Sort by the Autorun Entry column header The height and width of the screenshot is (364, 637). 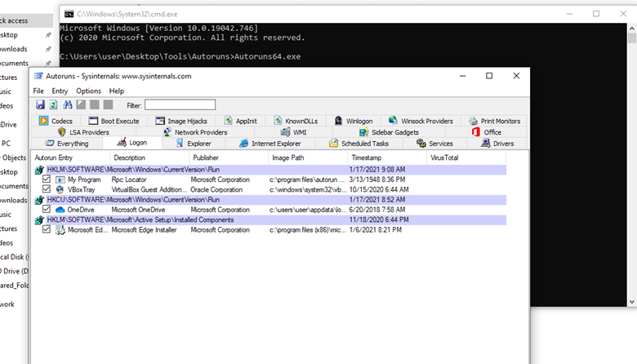71,158
